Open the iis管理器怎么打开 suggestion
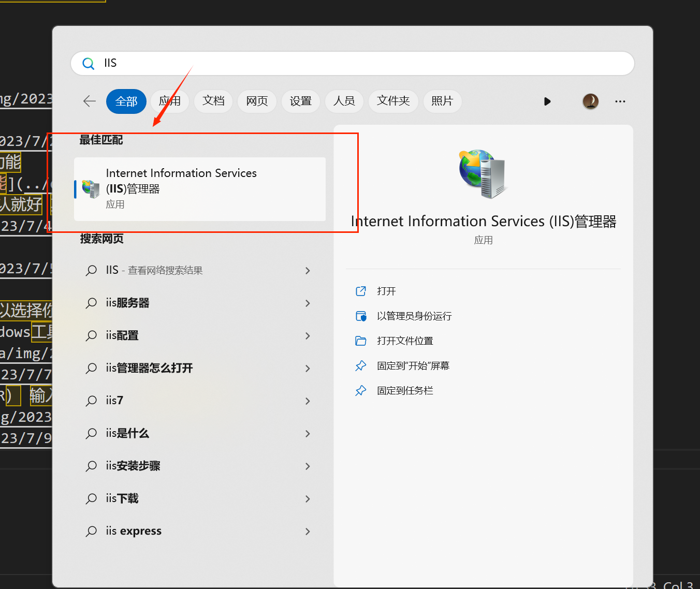 click(200, 368)
